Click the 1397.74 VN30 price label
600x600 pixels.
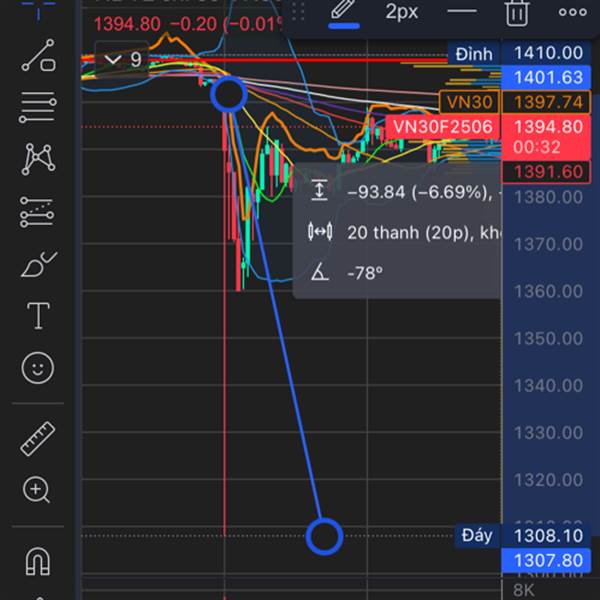pos(547,102)
